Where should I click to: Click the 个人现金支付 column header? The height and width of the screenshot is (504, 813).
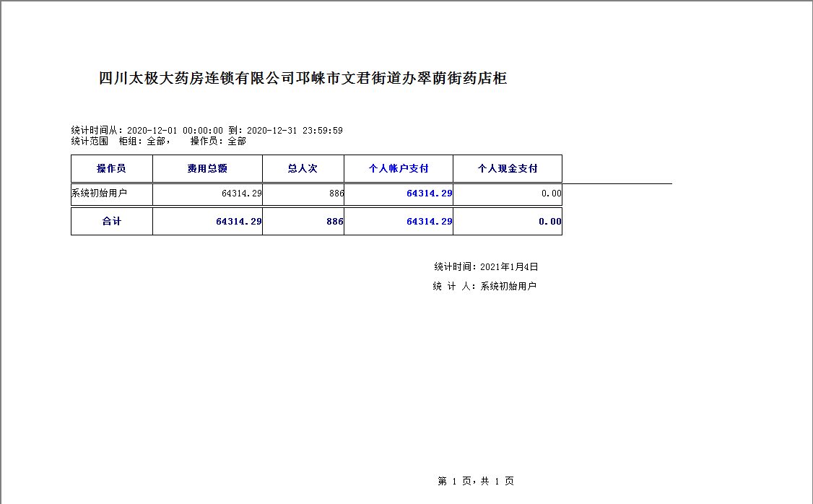[508, 168]
